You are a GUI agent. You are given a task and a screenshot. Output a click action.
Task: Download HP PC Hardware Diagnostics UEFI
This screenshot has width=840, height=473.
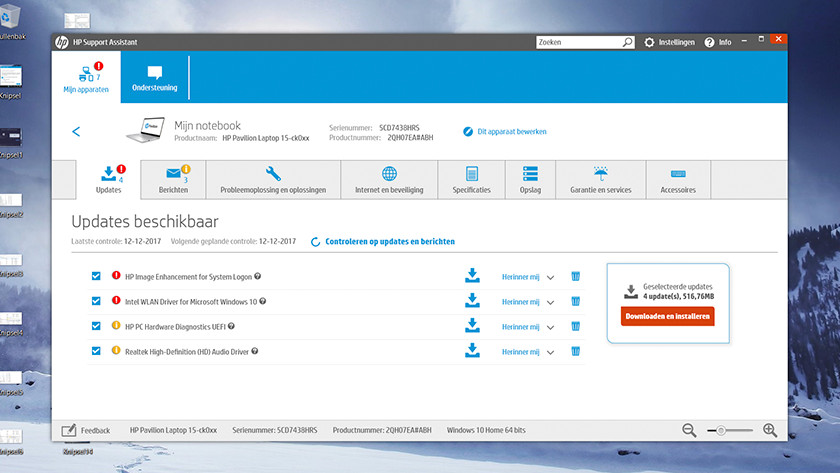(x=472, y=325)
